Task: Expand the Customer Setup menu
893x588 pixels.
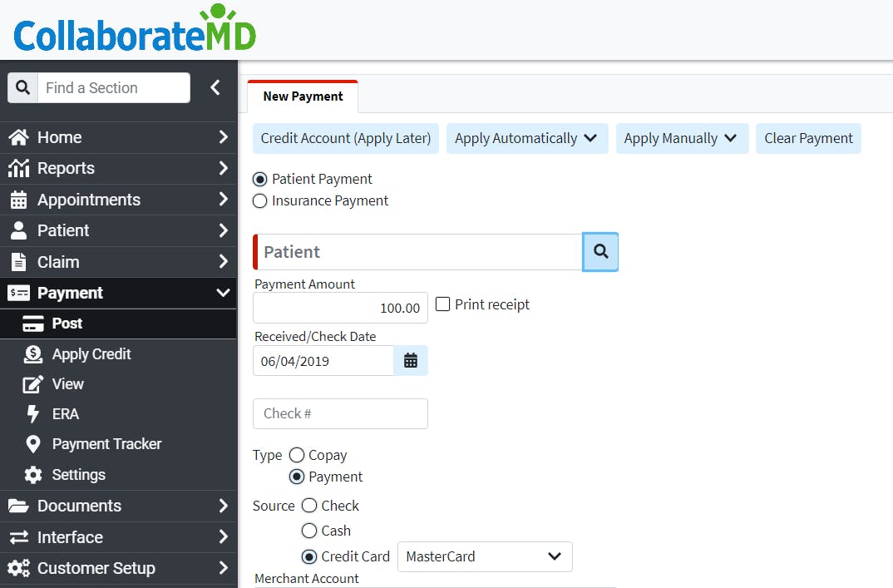Action: pos(97,568)
